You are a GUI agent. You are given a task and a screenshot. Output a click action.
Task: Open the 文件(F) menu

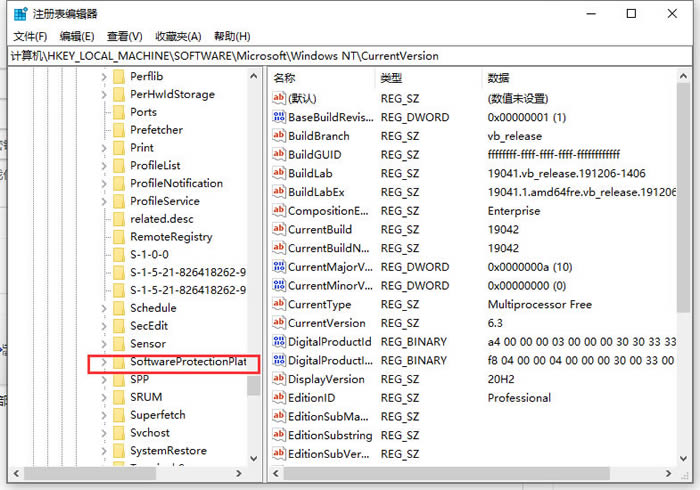coord(30,36)
